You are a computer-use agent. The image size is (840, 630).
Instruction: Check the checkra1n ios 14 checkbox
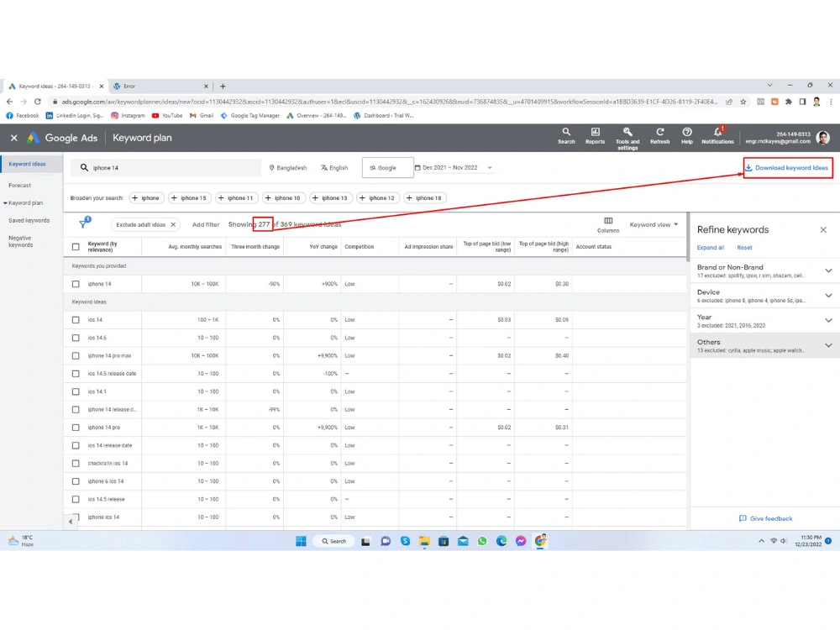(x=76, y=464)
